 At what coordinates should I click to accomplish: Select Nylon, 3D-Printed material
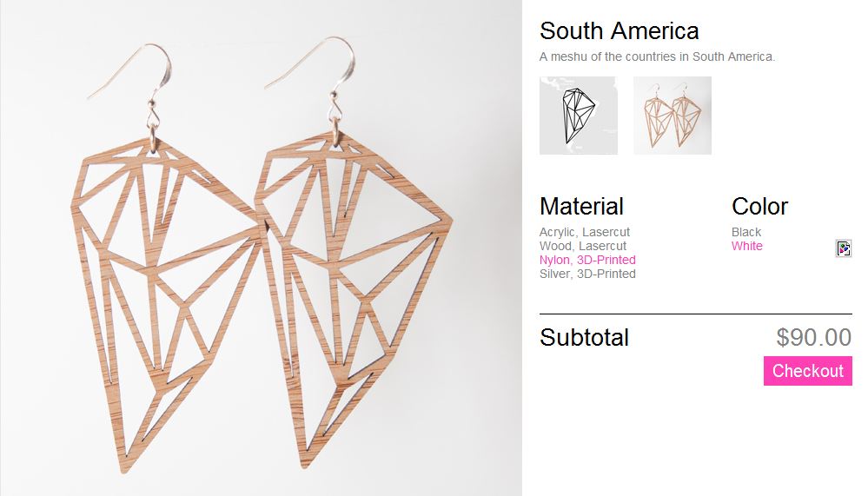(587, 260)
